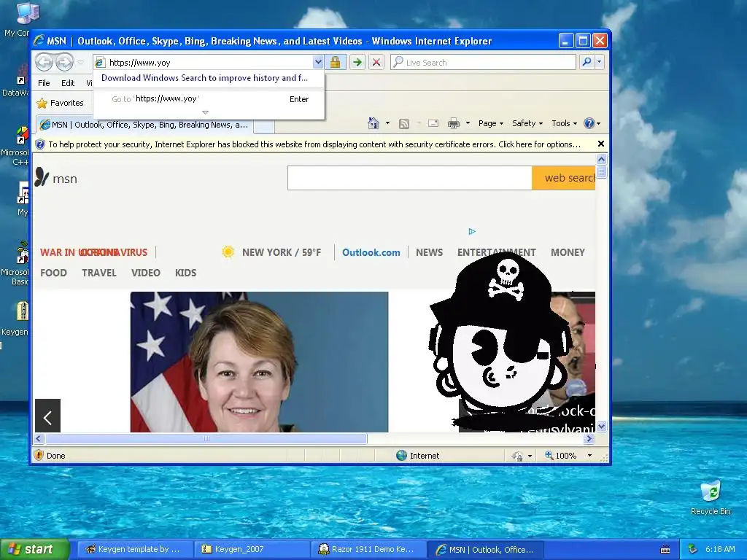Click the Read Mail envelope icon
747x560 pixels.
(433, 123)
